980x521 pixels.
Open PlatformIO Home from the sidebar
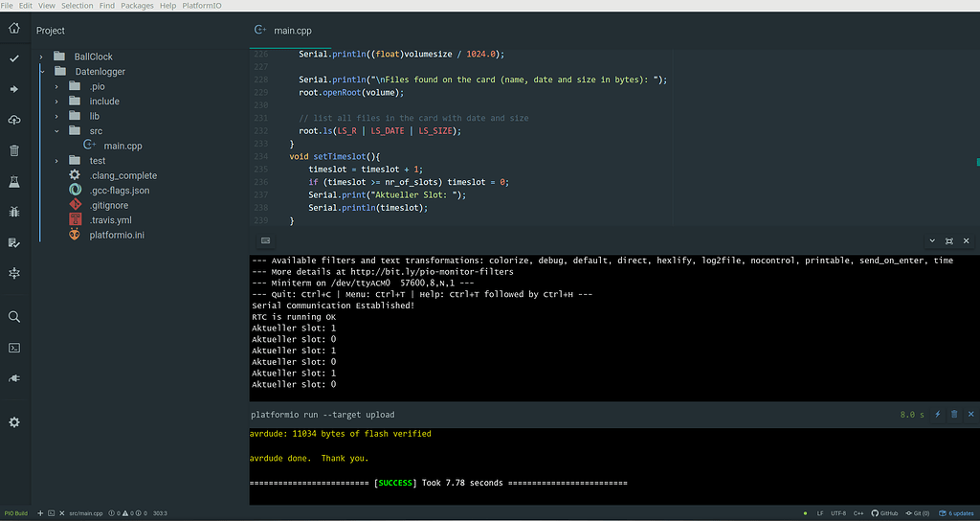click(14, 28)
